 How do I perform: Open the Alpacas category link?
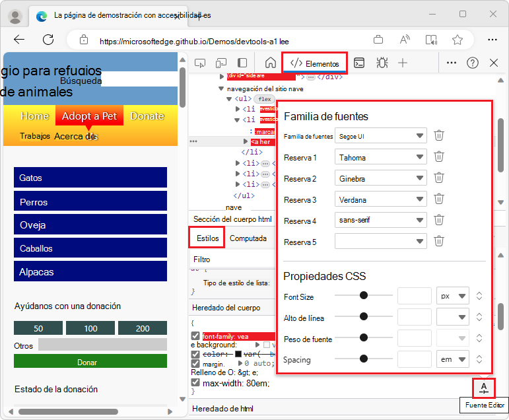point(90,271)
